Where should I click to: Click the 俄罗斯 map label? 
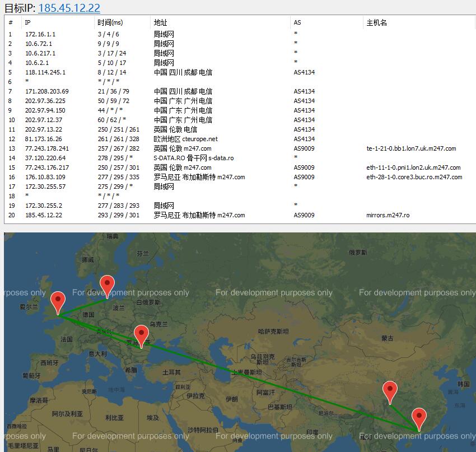point(358,252)
